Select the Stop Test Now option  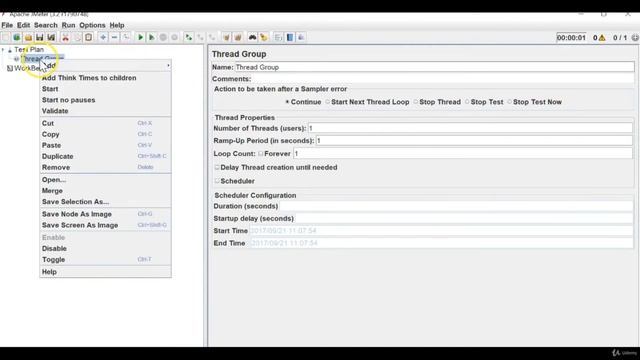coord(509,102)
